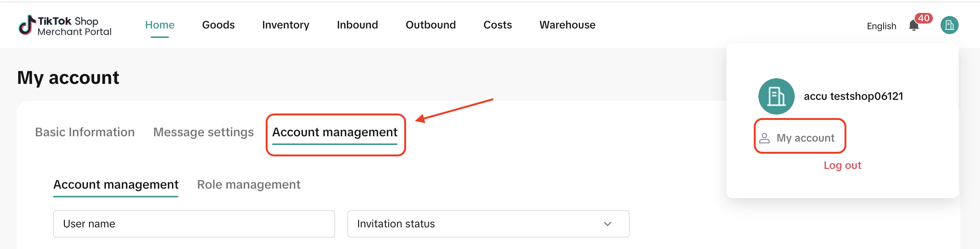Navigate to the Inbound section
This screenshot has width=980, height=249.
357,25
